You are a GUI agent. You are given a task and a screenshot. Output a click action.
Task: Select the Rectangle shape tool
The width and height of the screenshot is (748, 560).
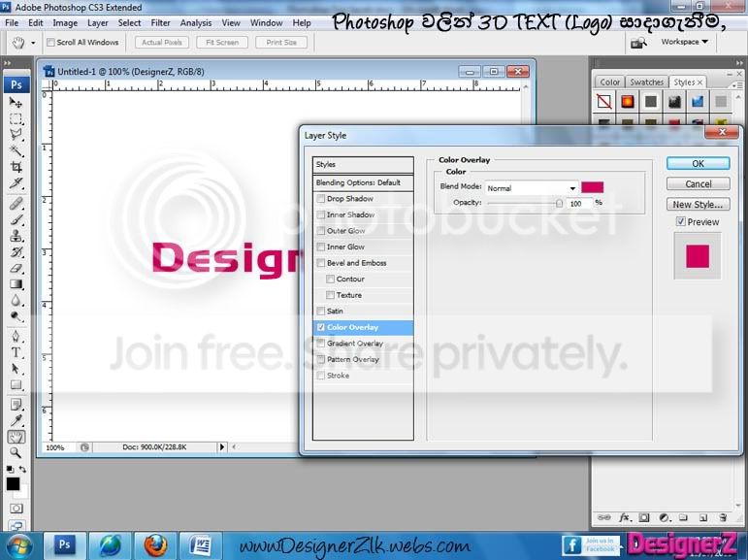tap(16, 384)
